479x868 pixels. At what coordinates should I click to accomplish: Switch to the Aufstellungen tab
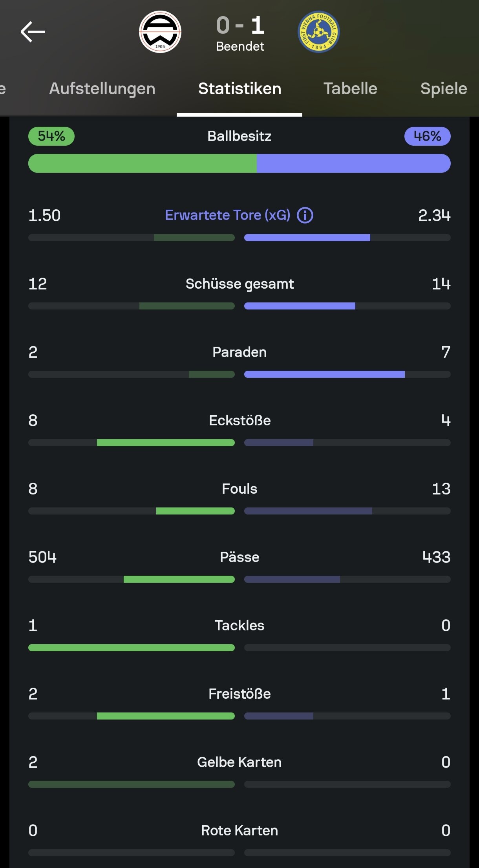point(102,89)
